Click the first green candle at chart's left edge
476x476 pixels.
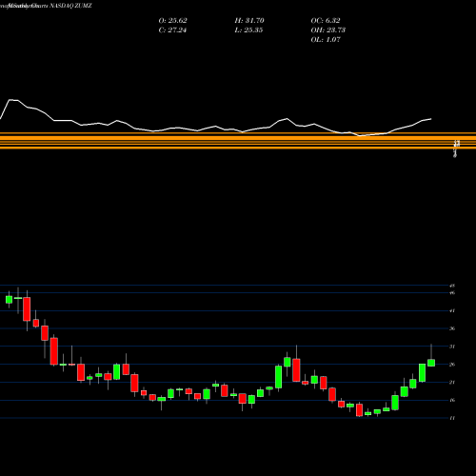(x=9, y=300)
